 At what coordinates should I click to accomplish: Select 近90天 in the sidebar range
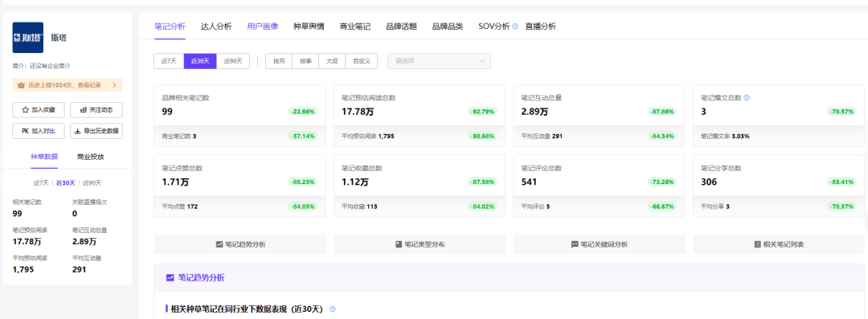coord(92,182)
